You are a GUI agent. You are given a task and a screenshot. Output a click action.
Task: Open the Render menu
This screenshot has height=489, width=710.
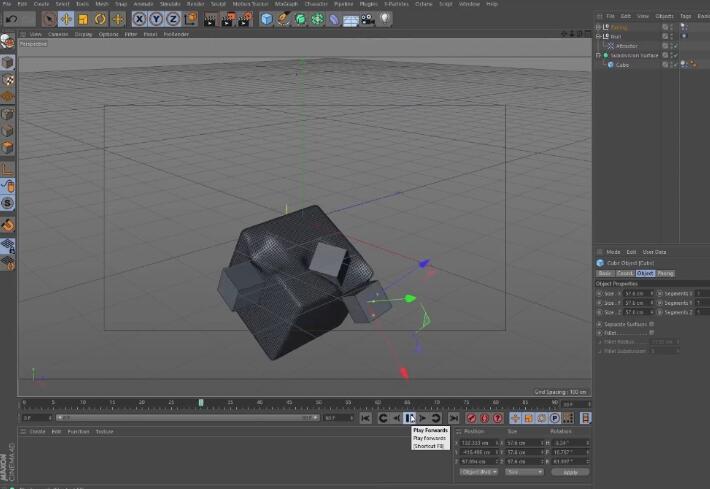[196, 4]
